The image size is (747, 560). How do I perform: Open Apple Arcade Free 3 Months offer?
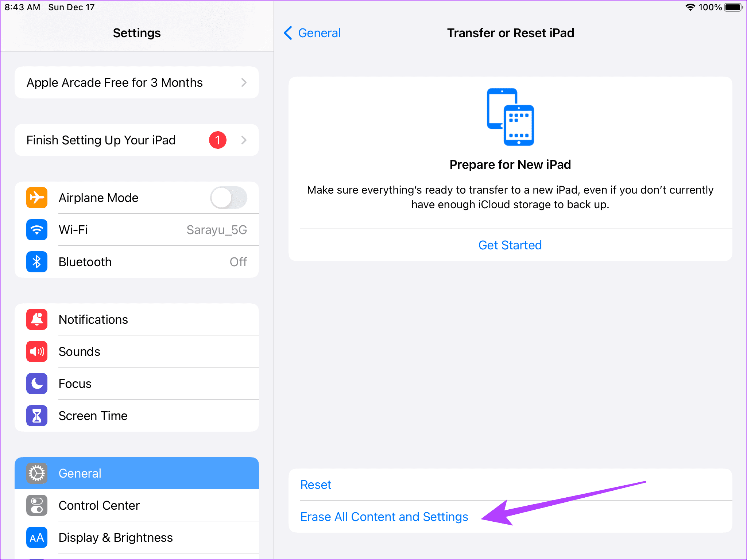coord(136,82)
